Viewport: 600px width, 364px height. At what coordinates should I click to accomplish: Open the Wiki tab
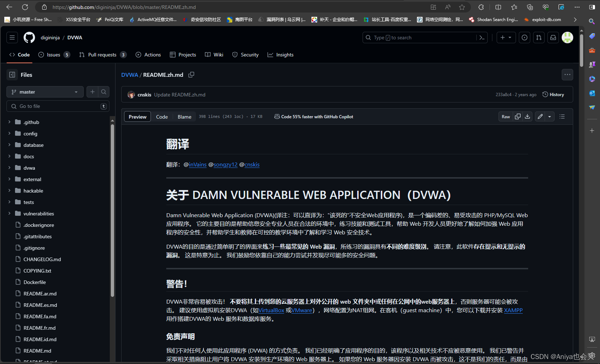coord(214,55)
